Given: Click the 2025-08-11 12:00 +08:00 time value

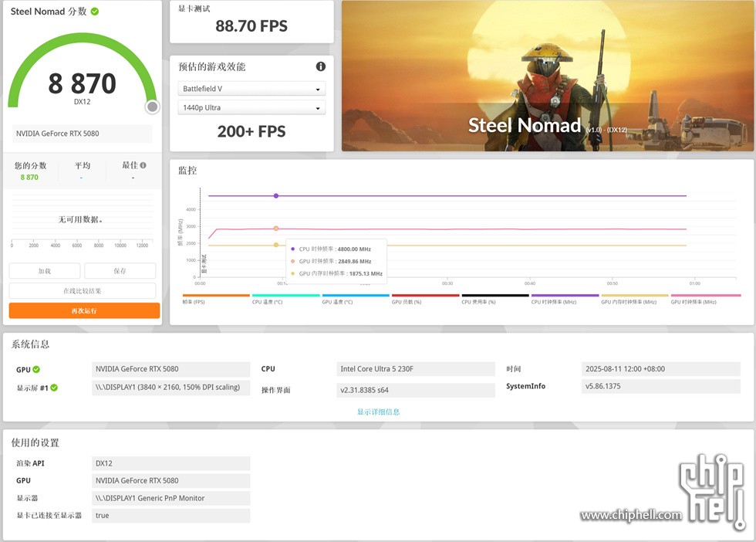Looking at the screenshot, I should (661, 369).
